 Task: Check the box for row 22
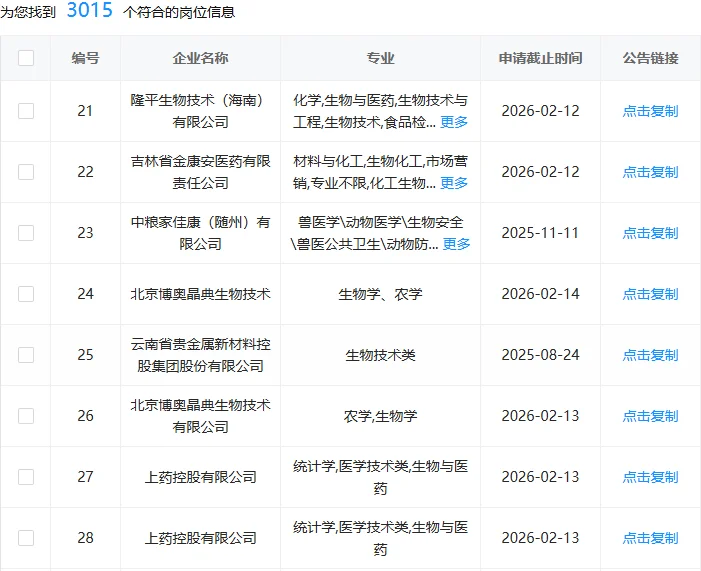coord(26,172)
